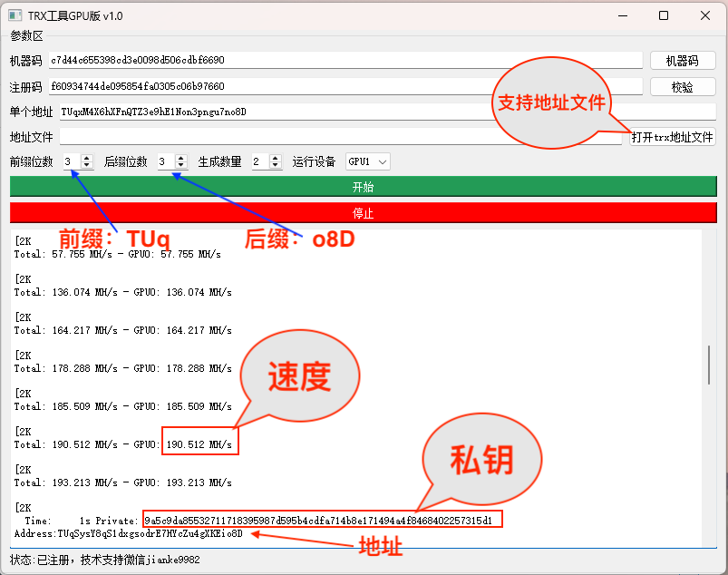Start generation with the green 开始 button
The image size is (728, 575).
pos(363,187)
